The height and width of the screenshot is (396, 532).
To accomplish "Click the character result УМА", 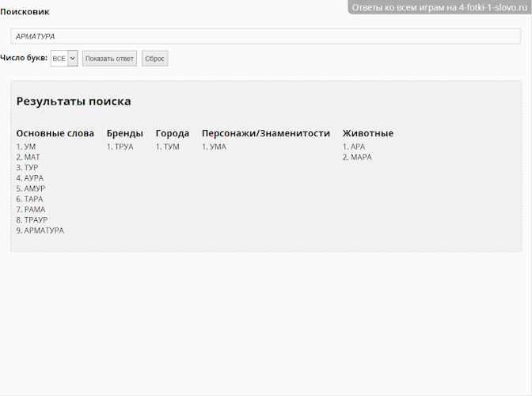I will pos(218,147).
